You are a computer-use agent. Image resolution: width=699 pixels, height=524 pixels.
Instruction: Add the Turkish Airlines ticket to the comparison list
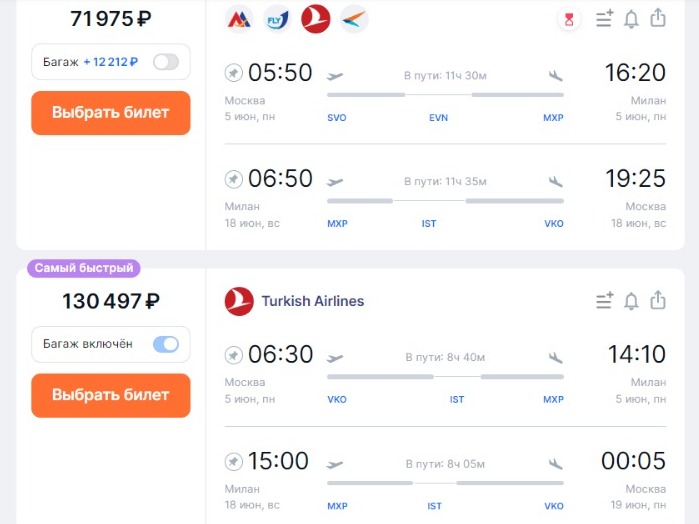604,301
